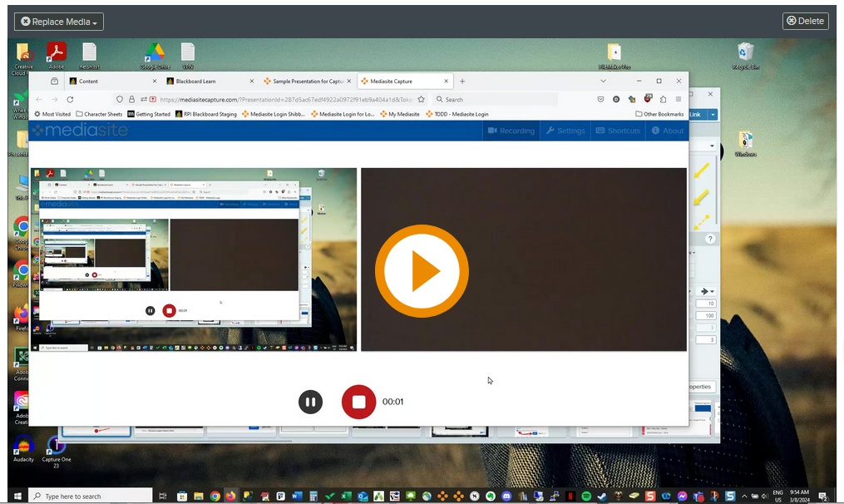The width and height of the screenshot is (844, 504).
Task: Click the Pocket save icon in toolbar
Action: pyautogui.click(x=600, y=100)
